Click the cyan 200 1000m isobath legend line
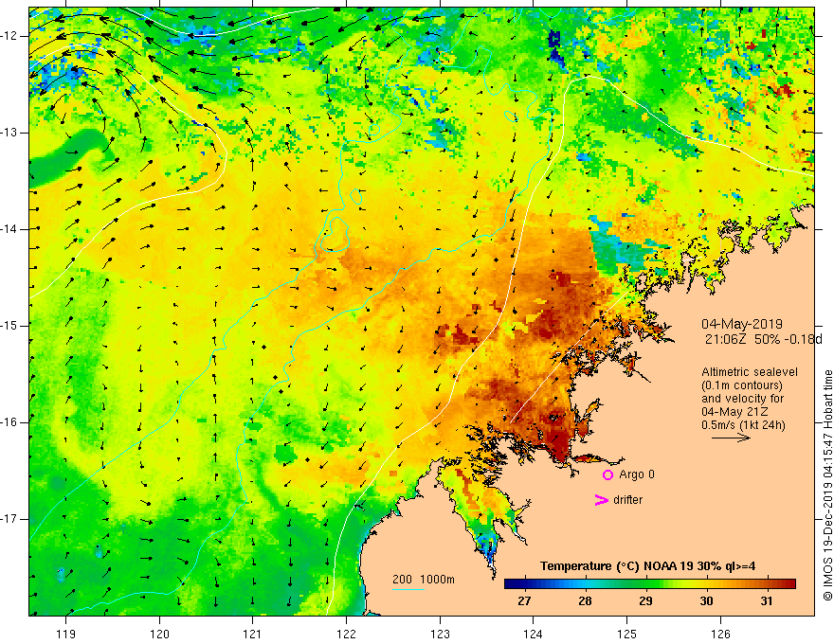The height and width of the screenshot is (644, 834). pyautogui.click(x=408, y=589)
